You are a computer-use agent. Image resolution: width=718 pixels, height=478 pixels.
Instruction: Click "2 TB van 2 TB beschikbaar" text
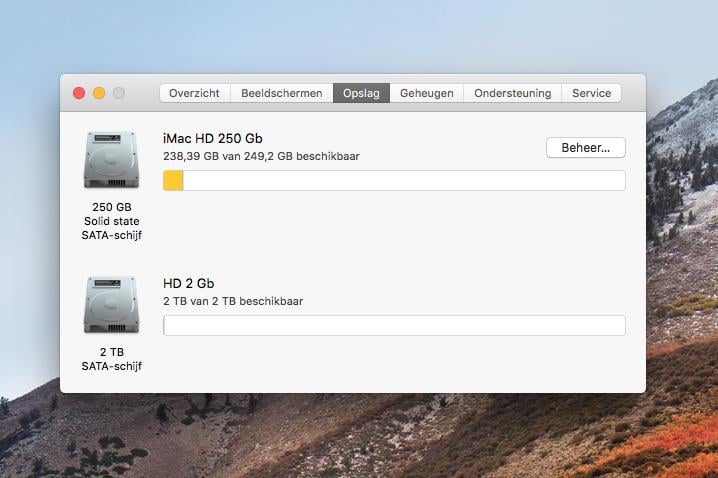233,301
